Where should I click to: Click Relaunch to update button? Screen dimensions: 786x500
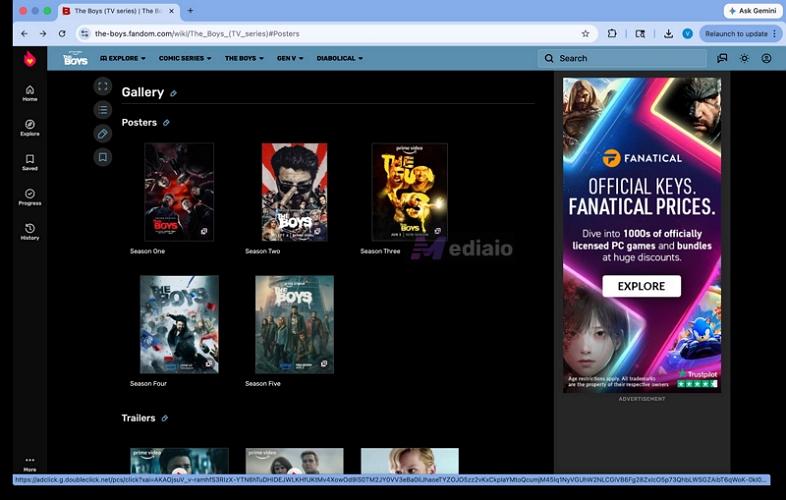(x=736, y=34)
